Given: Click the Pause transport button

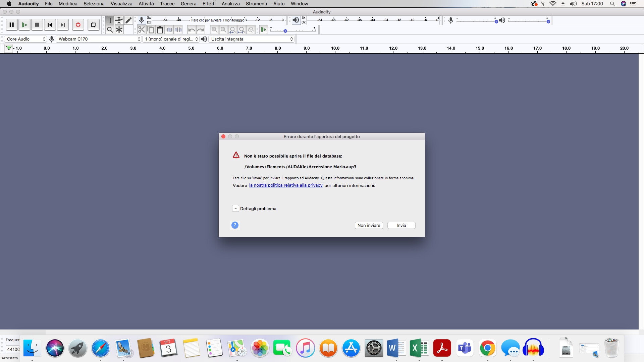Looking at the screenshot, I should 11,25.
